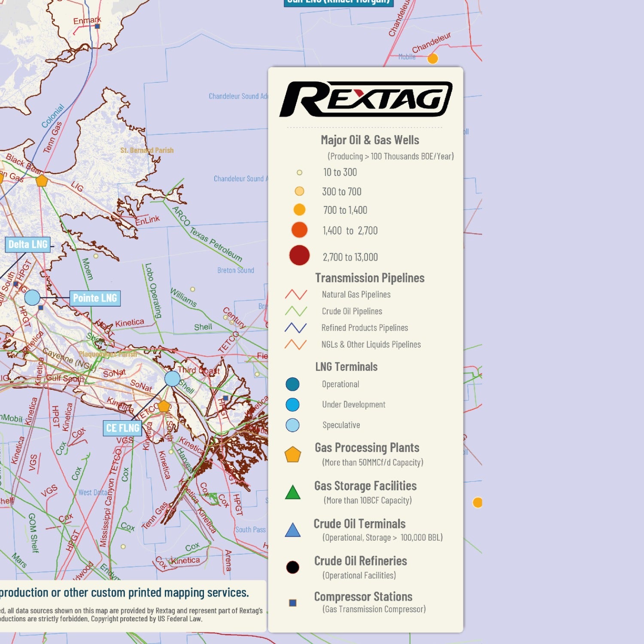The height and width of the screenshot is (644, 644).
Task: Click the Colonial pipeline label
Action: click(53, 116)
